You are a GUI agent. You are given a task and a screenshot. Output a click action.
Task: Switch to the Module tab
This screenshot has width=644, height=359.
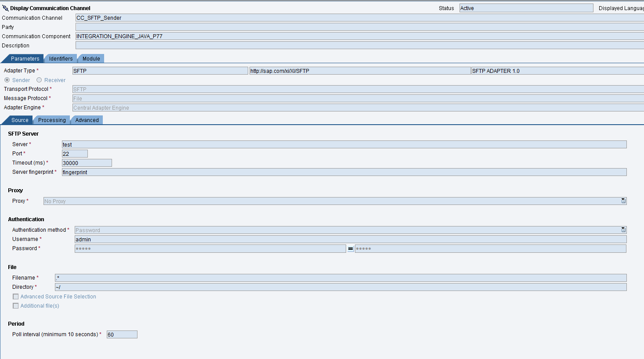point(91,58)
